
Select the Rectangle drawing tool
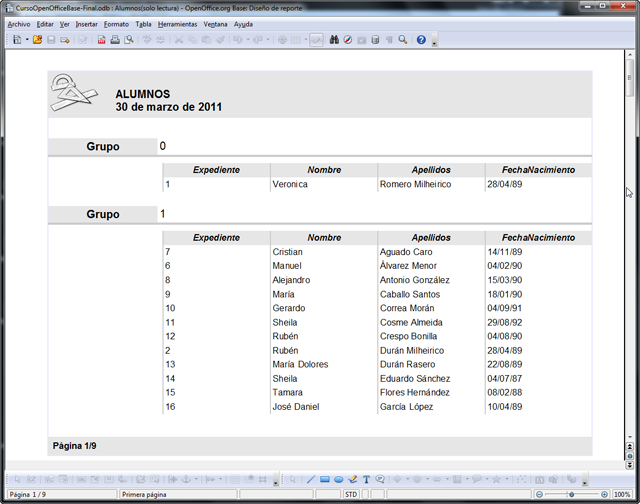pyautogui.click(x=325, y=480)
